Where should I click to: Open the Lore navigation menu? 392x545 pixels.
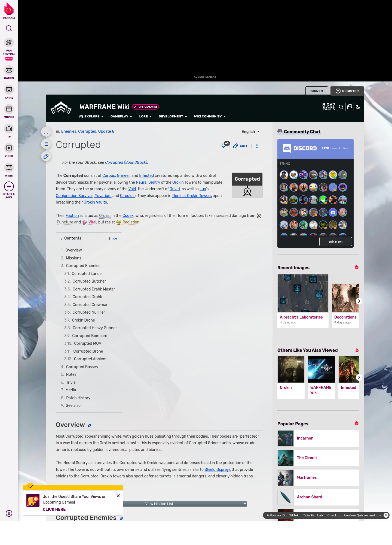click(x=145, y=116)
